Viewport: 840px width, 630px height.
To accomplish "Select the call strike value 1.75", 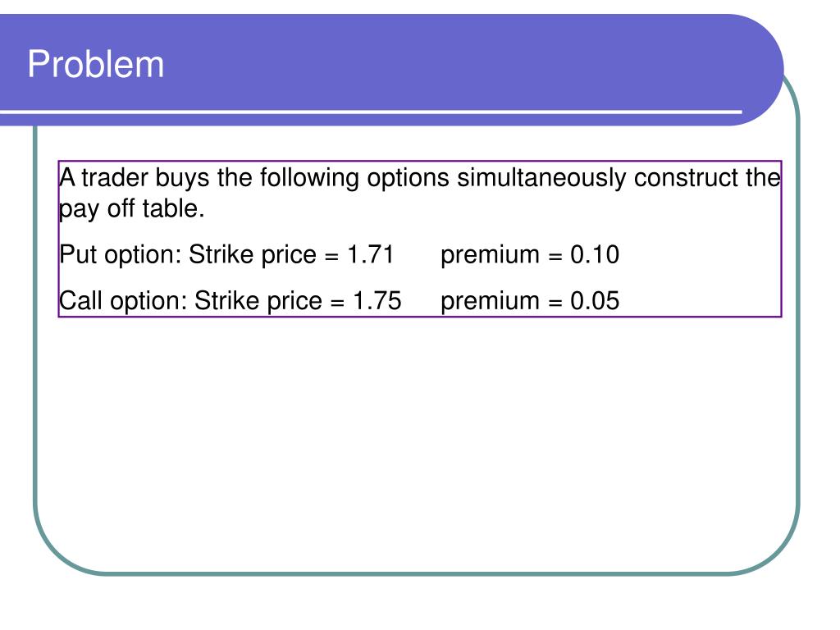I will [x=377, y=300].
